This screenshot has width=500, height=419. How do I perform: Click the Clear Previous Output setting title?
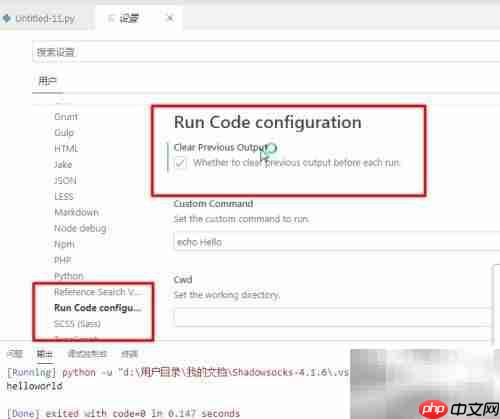pos(221,147)
